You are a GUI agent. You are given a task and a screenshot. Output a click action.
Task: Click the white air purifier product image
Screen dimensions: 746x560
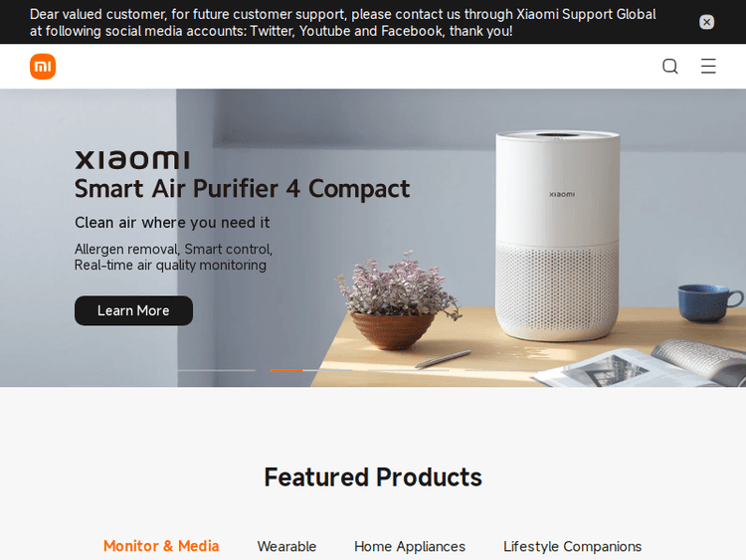coord(557,236)
